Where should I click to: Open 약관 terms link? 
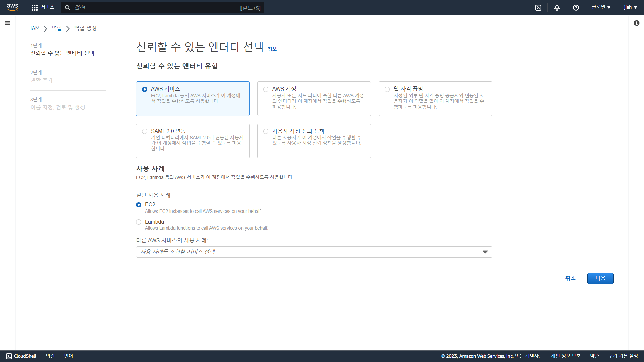click(595, 356)
